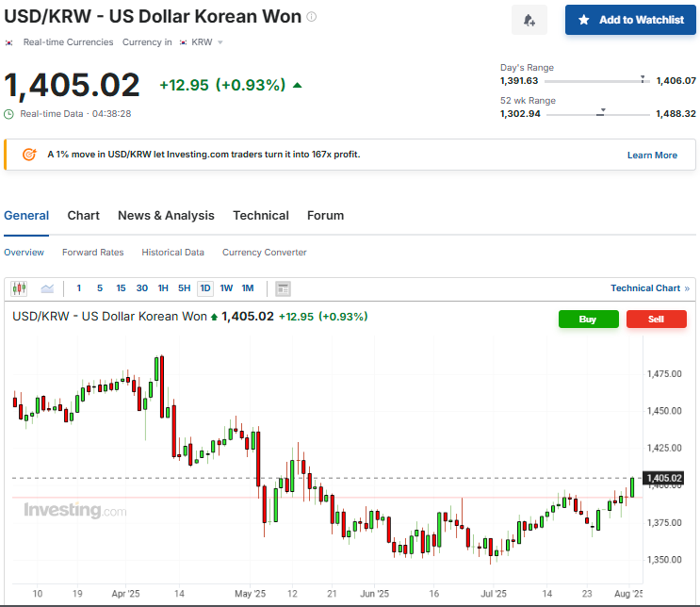700x607 pixels.
Task: Select the area chart type icon
Action: (47, 288)
